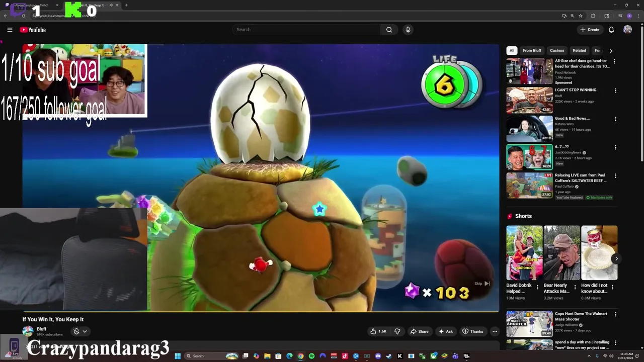Go back in the browser
644x362 pixels.
click(x=6, y=16)
